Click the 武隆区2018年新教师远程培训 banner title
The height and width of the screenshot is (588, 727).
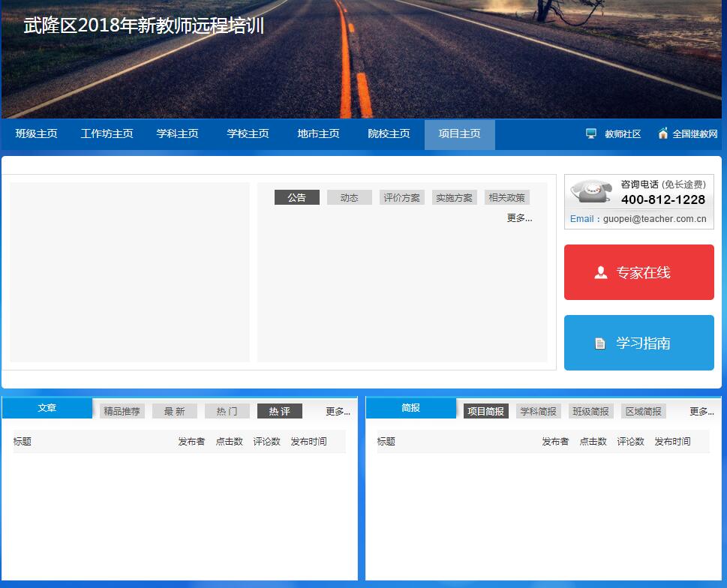[x=144, y=25]
